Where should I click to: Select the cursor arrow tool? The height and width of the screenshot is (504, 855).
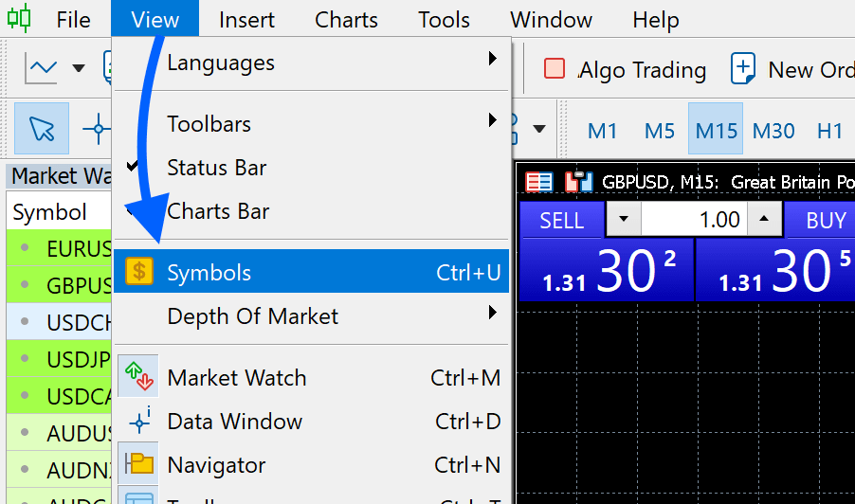pyautogui.click(x=42, y=129)
